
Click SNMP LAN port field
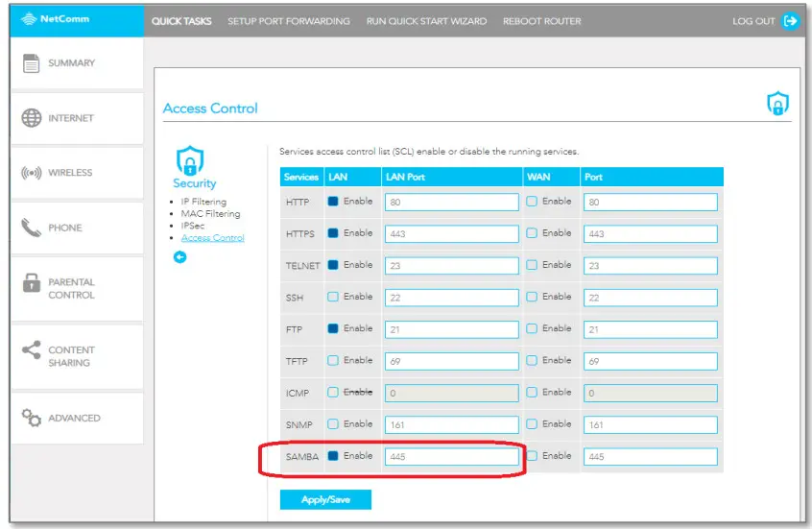[x=451, y=425]
